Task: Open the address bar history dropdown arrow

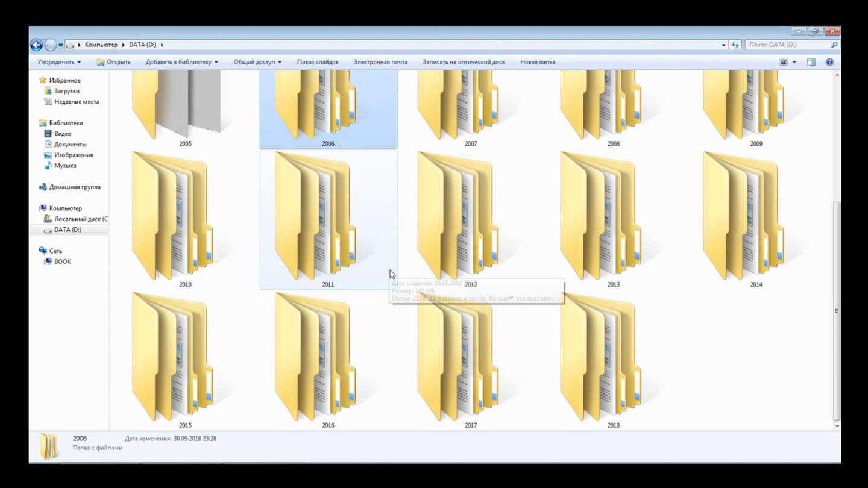Action: (x=724, y=45)
